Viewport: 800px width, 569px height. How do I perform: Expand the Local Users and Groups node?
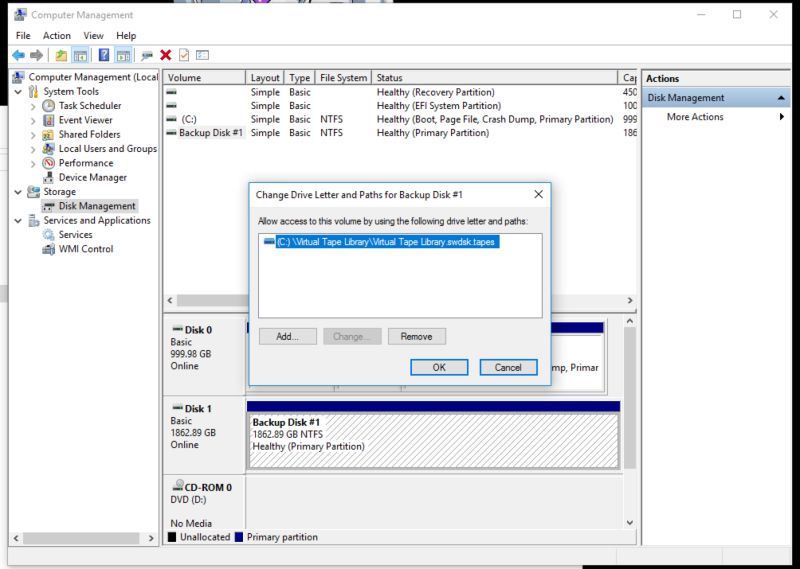tap(33, 149)
